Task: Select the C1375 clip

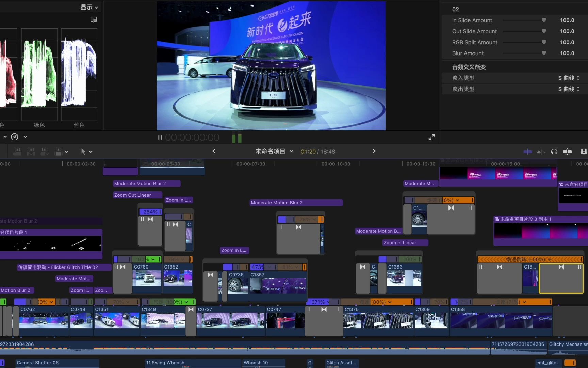Action: click(378, 321)
